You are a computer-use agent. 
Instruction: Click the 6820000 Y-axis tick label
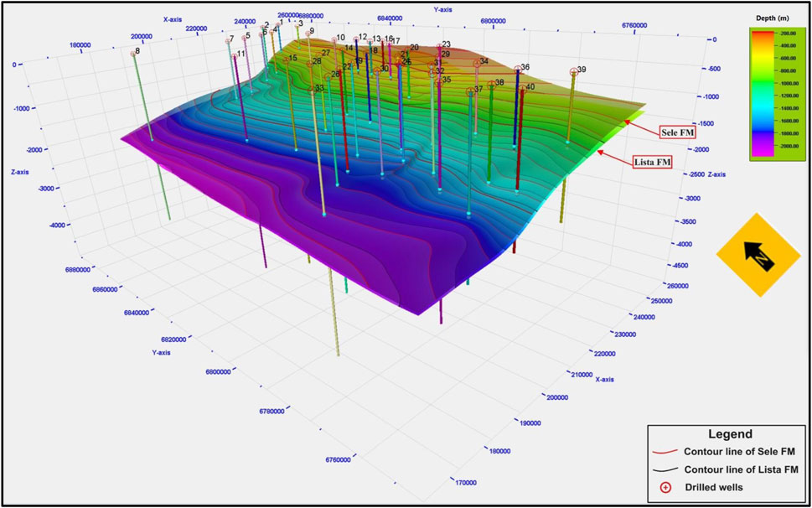173,340
